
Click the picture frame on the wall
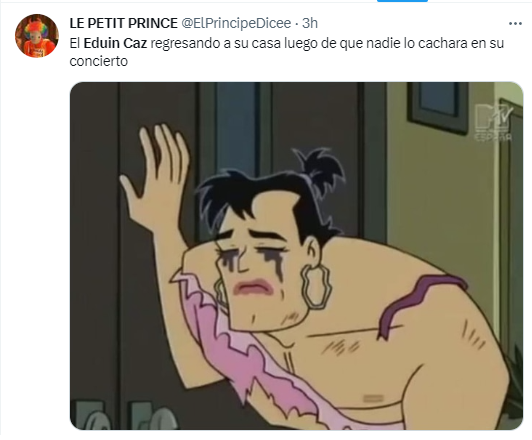tap(438, 107)
